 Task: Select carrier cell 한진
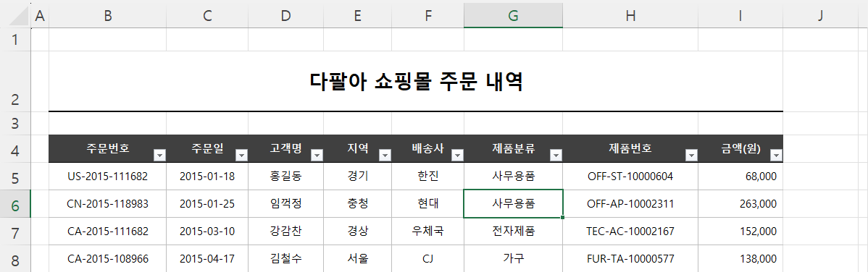pyautogui.click(x=428, y=177)
